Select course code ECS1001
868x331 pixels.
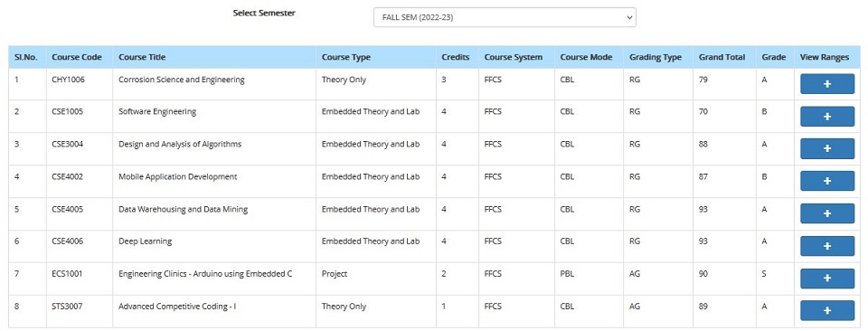pos(68,273)
